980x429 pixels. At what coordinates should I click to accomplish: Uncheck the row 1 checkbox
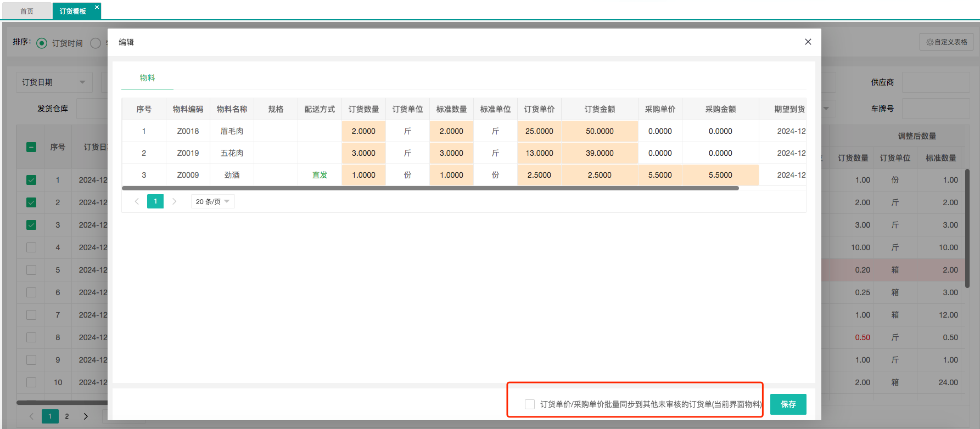31,180
